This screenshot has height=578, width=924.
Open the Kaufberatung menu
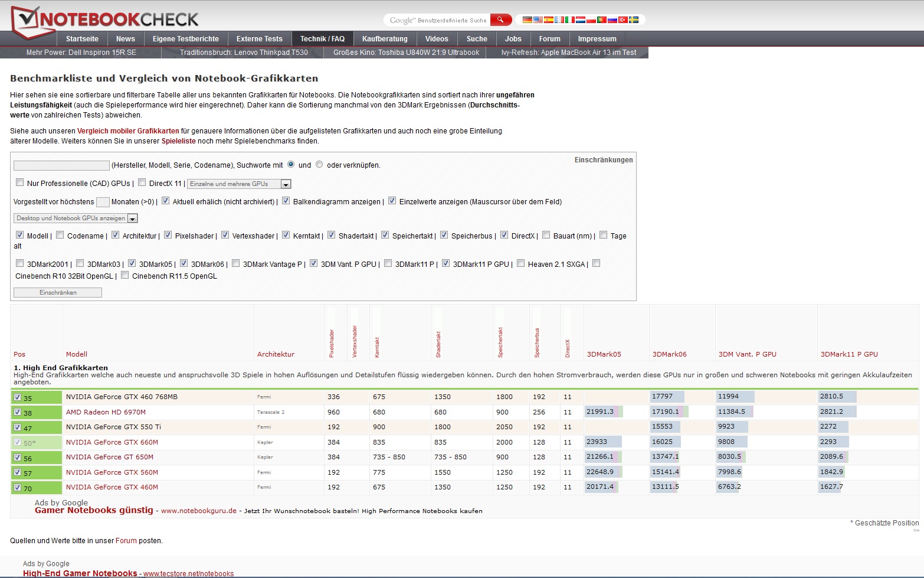385,39
